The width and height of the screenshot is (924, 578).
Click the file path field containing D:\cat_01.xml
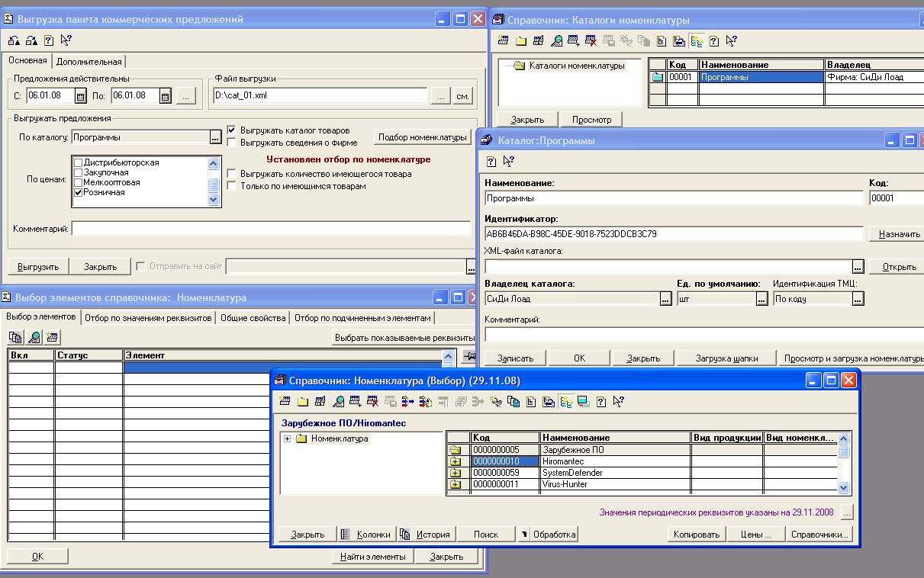[x=320, y=95]
